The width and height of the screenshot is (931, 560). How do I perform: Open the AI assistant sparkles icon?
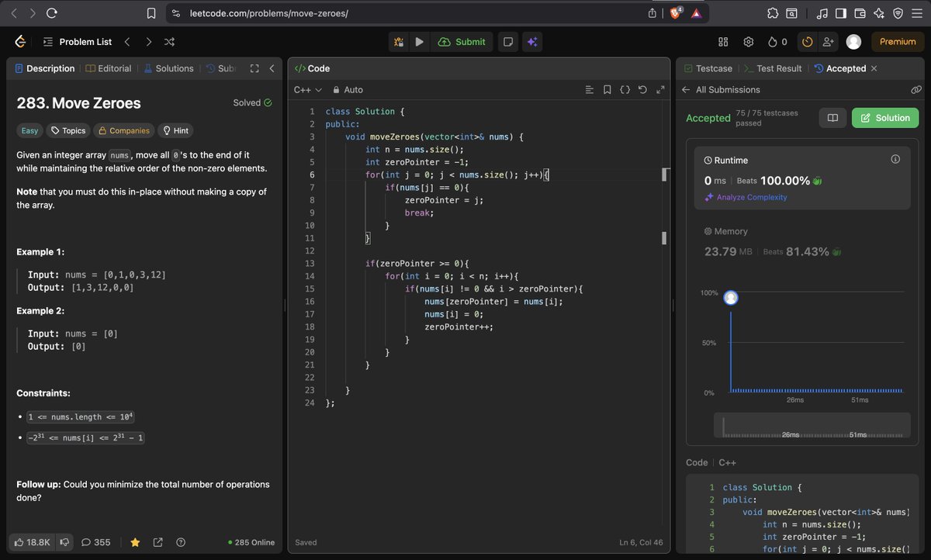[x=532, y=41]
